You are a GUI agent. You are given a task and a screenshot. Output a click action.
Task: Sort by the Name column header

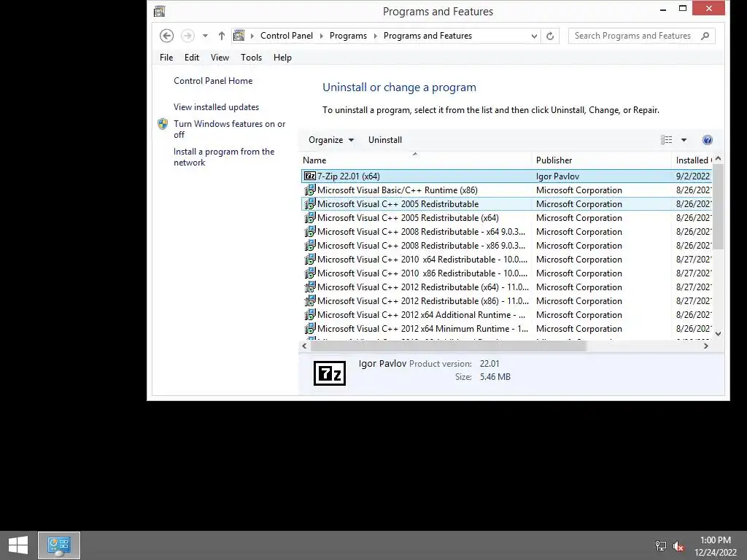click(x=417, y=160)
